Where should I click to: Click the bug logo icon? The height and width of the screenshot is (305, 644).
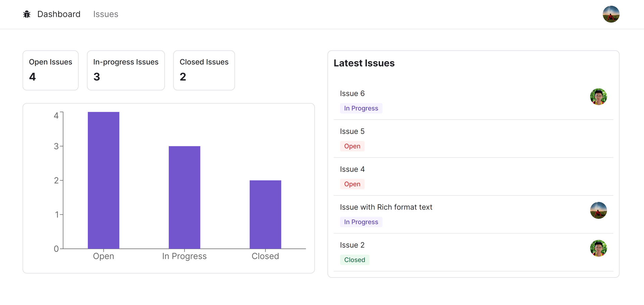point(27,14)
